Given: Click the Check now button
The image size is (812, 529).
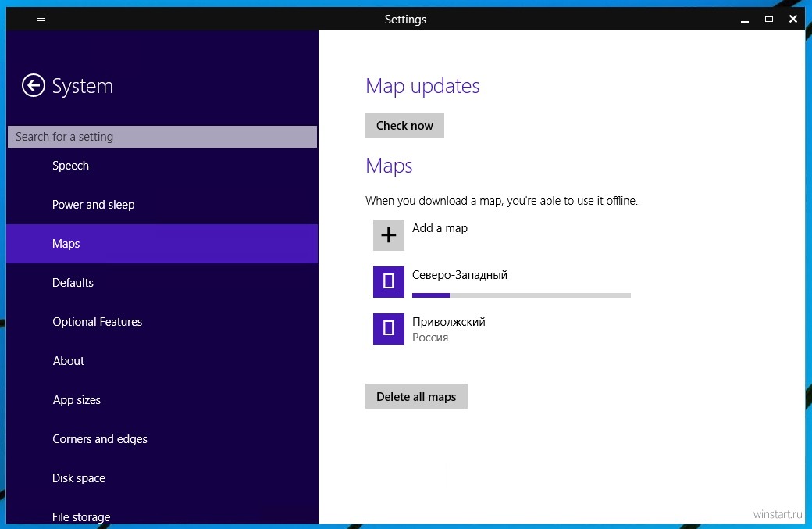Looking at the screenshot, I should click(404, 125).
